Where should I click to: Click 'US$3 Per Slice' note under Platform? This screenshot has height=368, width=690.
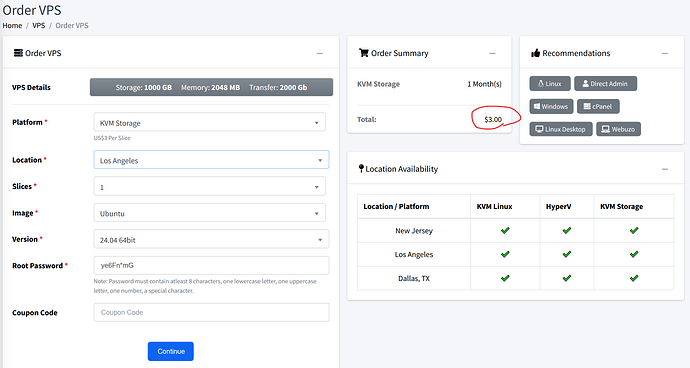point(112,138)
